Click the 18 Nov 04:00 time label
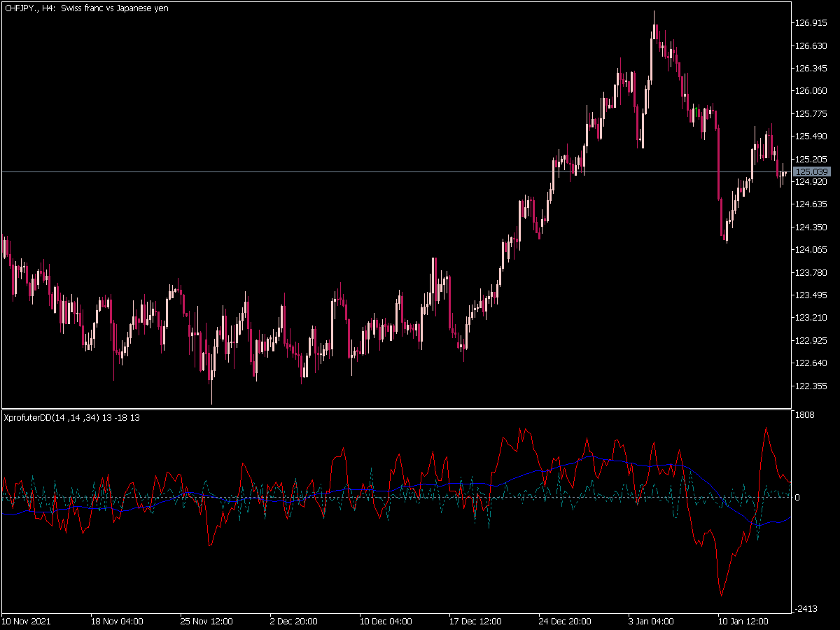The height and width of the screenshot is (630, 840). (x=117, y=621)
